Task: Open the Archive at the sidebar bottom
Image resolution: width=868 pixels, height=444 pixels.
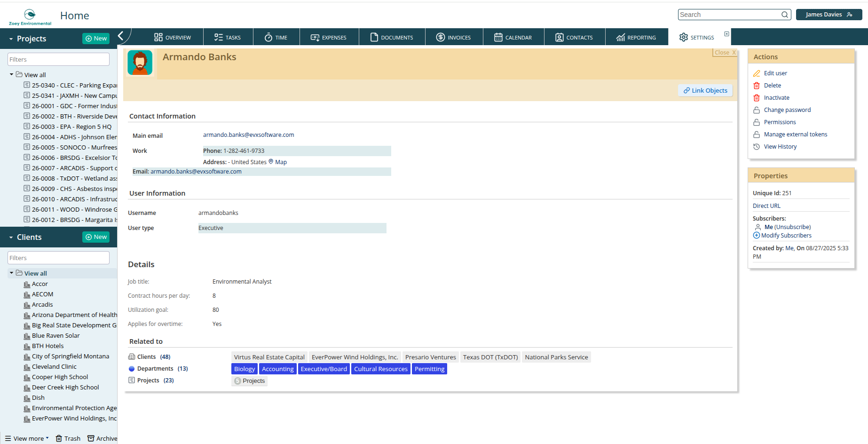Action: click(103, 438)
